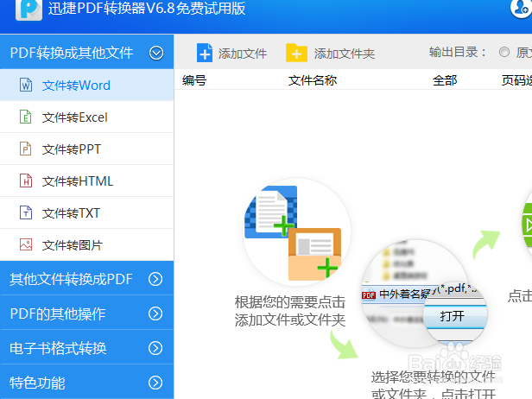Viewport: 532px width, 399px height.
Task: Collapse the PDF转换成其他文件 section chevron
Action: click(x=156, y=53)
